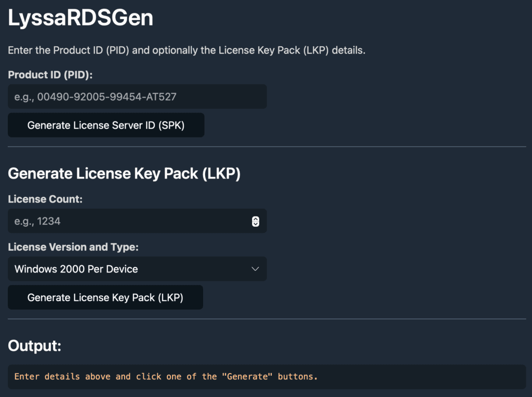This screenshot has height=397, width=532.
Task: Click the Output heading
Action: [35, 346]
